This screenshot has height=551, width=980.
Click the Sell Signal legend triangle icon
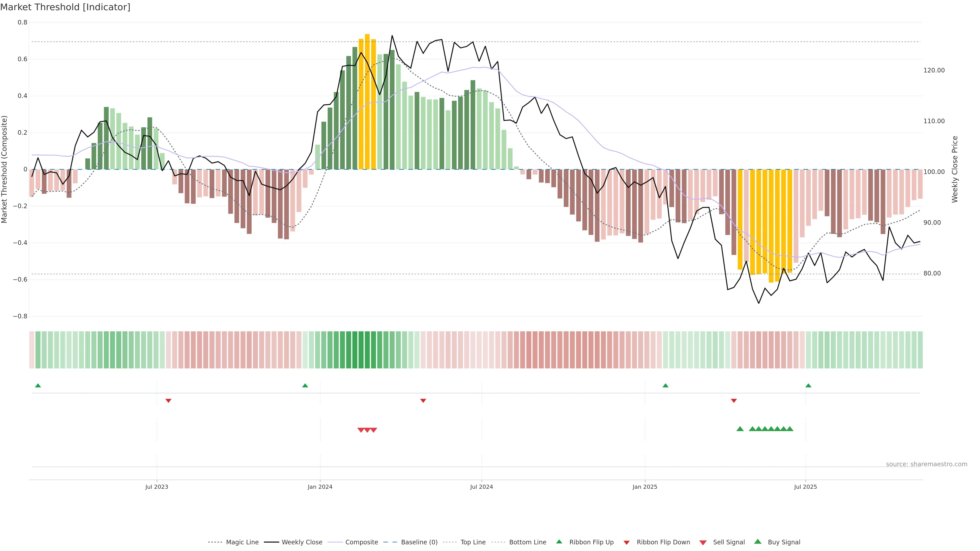tap(703, 542)
